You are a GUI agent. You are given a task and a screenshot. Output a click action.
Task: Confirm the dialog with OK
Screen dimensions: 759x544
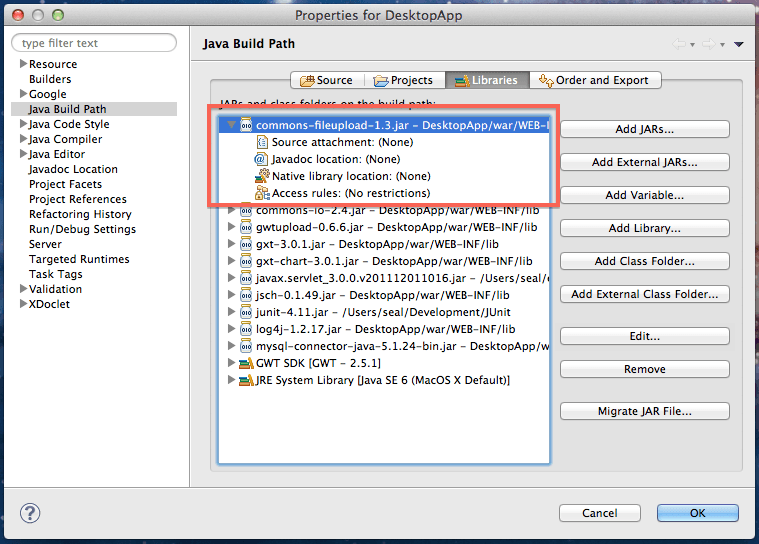pos(698,513)
